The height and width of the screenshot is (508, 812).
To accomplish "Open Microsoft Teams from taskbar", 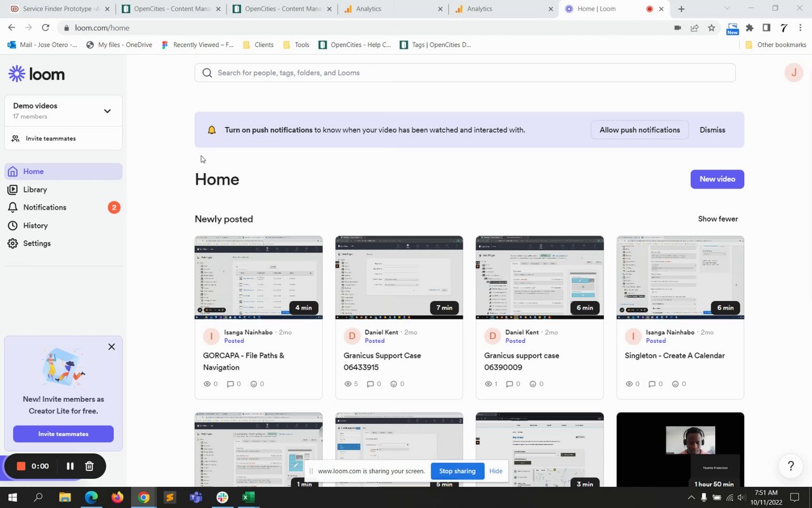I will coord(196,498).
